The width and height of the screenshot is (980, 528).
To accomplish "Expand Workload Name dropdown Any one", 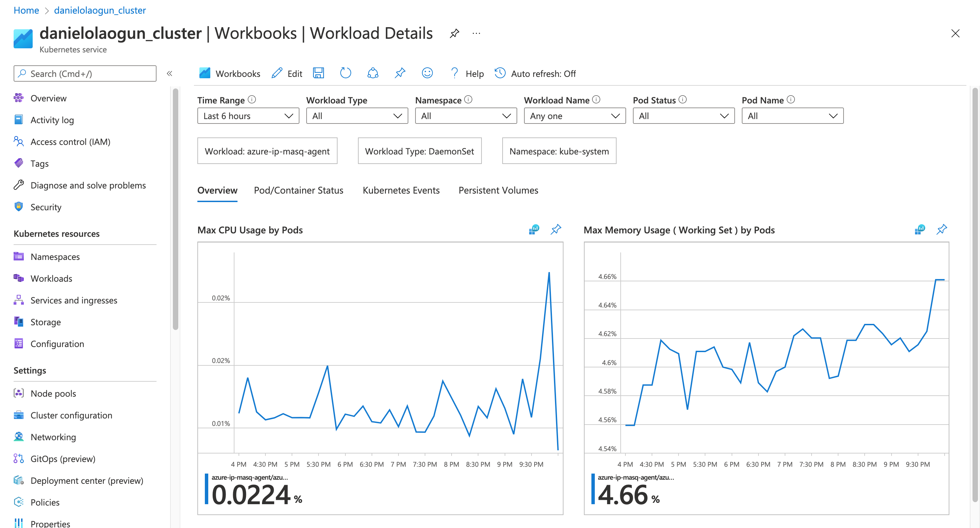I will (x=574, y=116).
